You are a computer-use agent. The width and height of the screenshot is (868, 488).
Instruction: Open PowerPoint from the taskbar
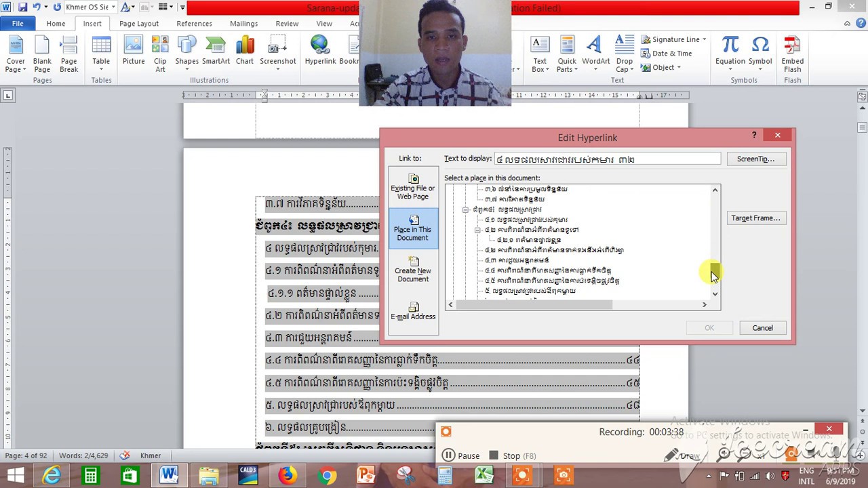tap(366, 476)
